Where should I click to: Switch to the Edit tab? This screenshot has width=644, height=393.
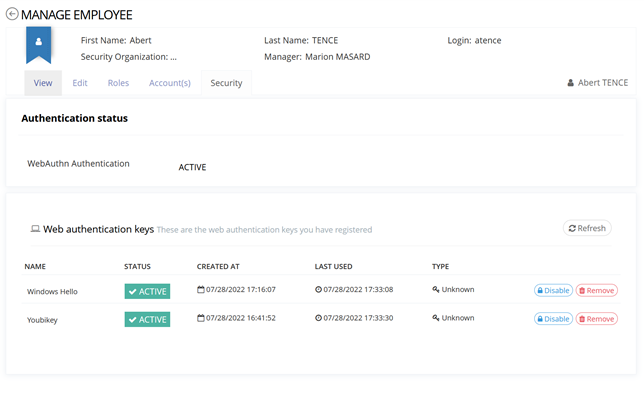(x=80, y=83)
